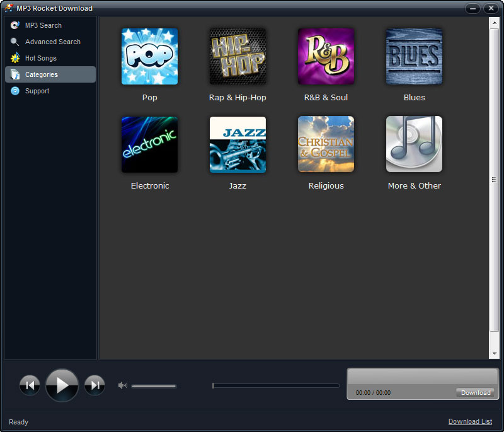
Task: Mute audio with the speaker icon
Action: point(123,385)
